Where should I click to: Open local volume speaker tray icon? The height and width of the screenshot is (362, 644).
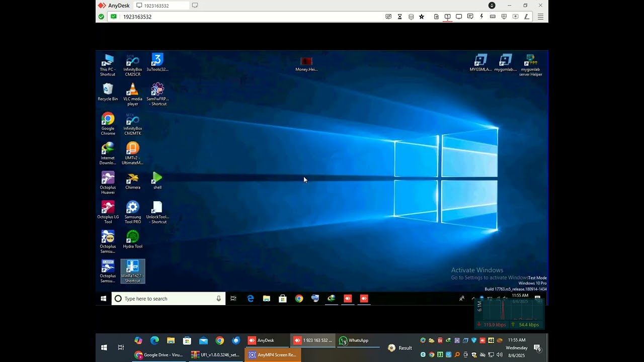coord(499,354)
